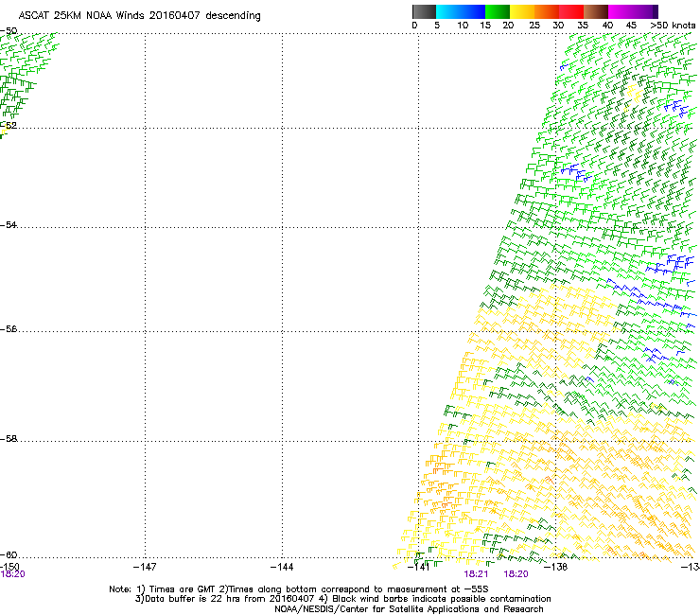
Task: Pick the brown 35-40 knots legend segment
Action: (596, 11)
